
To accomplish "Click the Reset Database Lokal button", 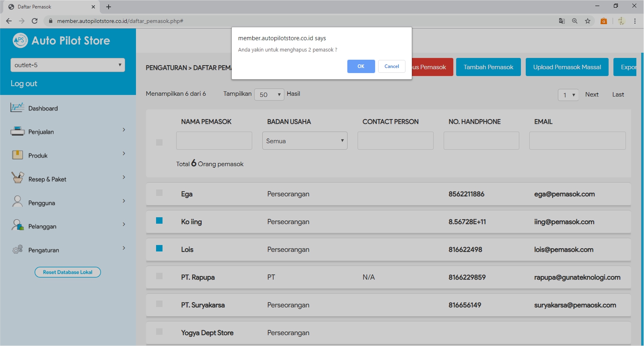I will (x=68, y=272).
